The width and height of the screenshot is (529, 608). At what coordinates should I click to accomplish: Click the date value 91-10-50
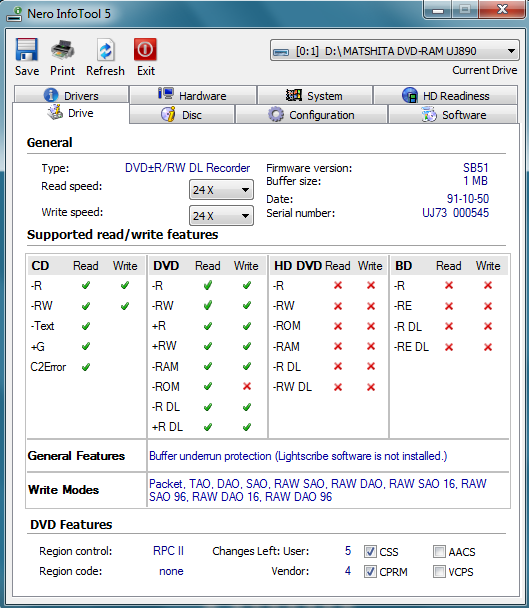coord(468,199)
